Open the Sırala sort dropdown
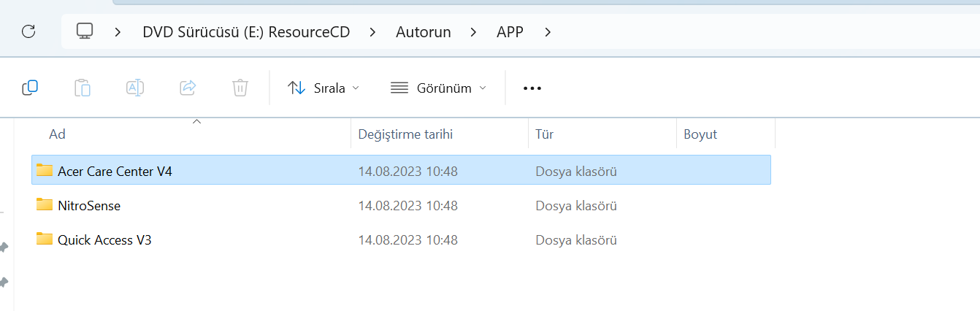 (324, 88)
